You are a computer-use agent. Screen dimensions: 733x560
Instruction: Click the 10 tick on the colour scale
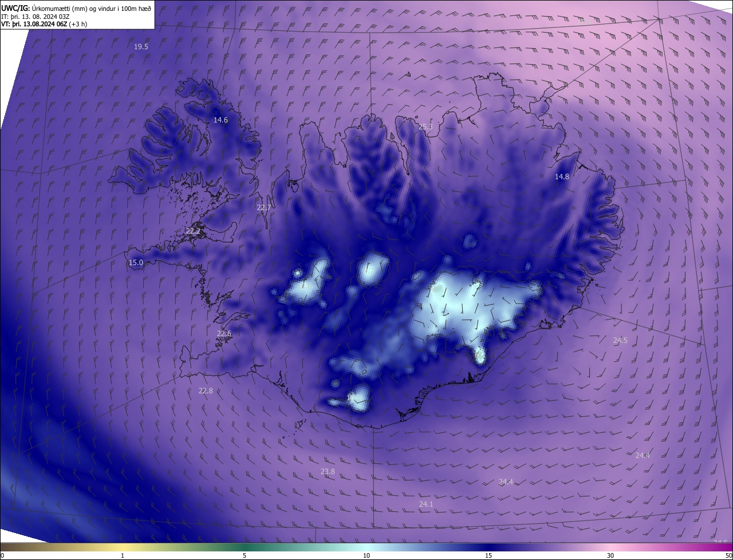pyautogui.click(x=366, y=556)
